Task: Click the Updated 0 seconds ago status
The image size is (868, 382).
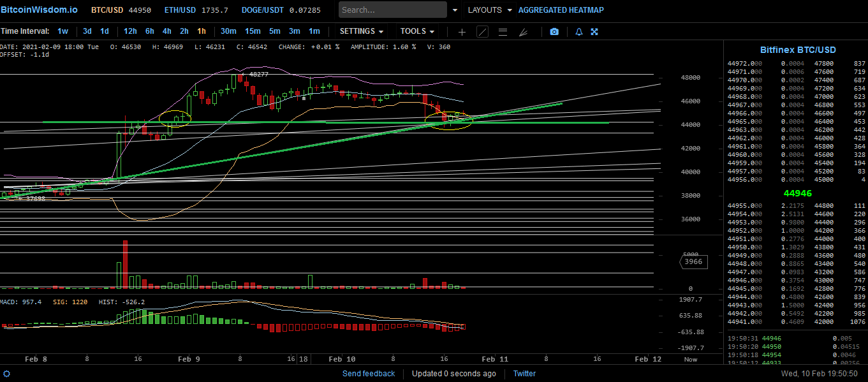Action: (x=454, y=374)
